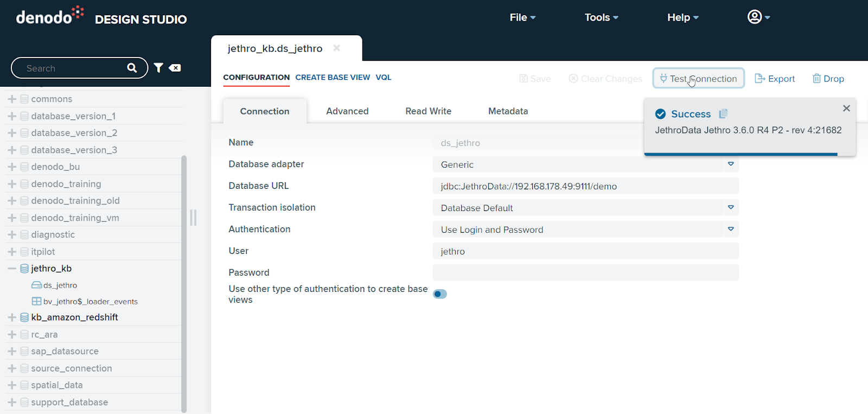Click the sidebar panel resize handle

coord(193,218)
